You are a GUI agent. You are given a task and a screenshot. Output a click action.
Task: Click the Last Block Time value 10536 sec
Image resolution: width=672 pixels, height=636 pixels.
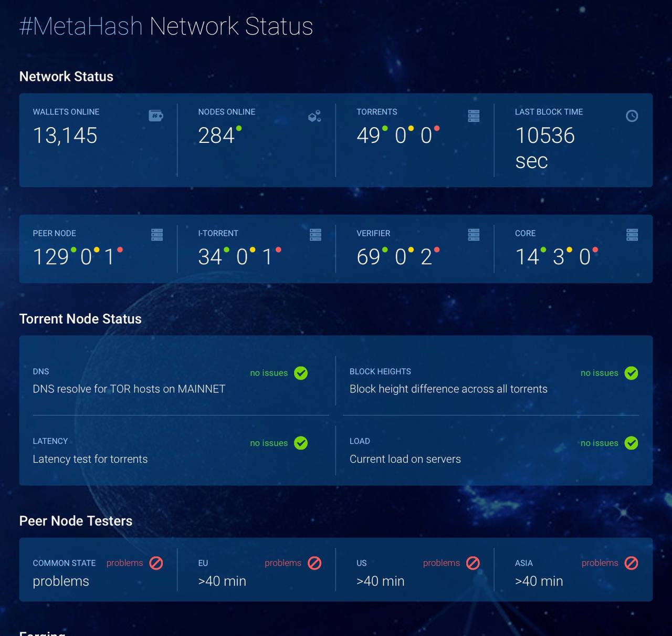545,148
